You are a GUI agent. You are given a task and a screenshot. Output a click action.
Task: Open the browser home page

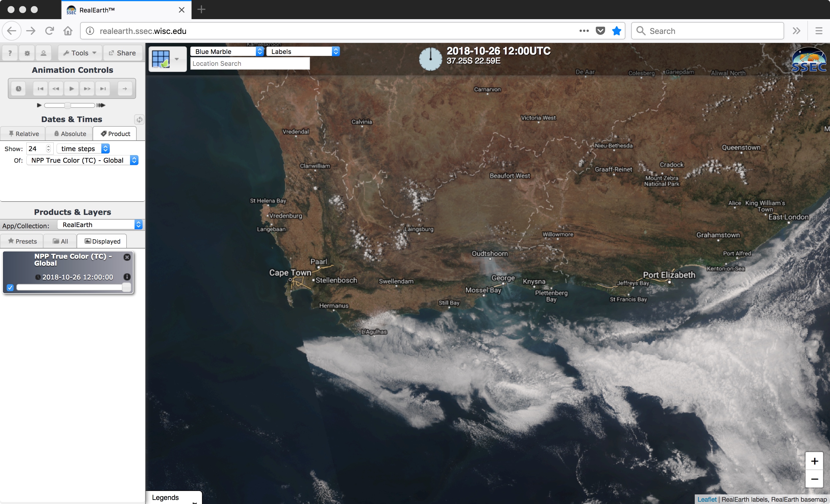coord(68,31)
